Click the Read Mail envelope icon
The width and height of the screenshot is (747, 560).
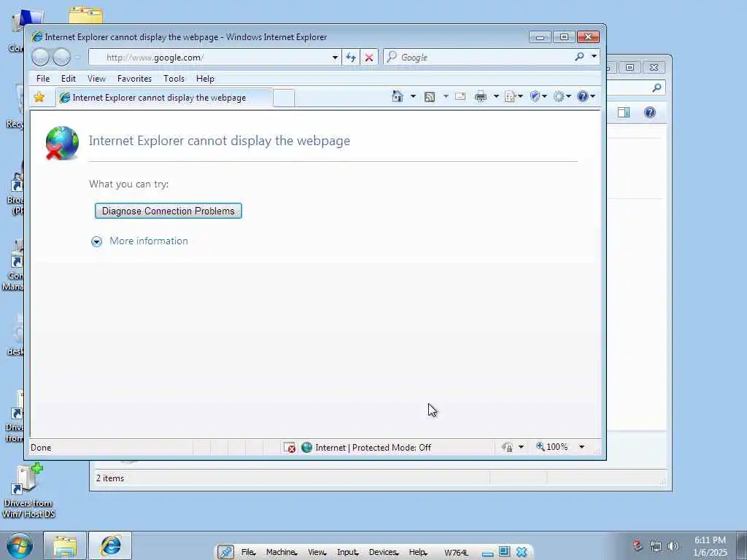tap(460, 97)
